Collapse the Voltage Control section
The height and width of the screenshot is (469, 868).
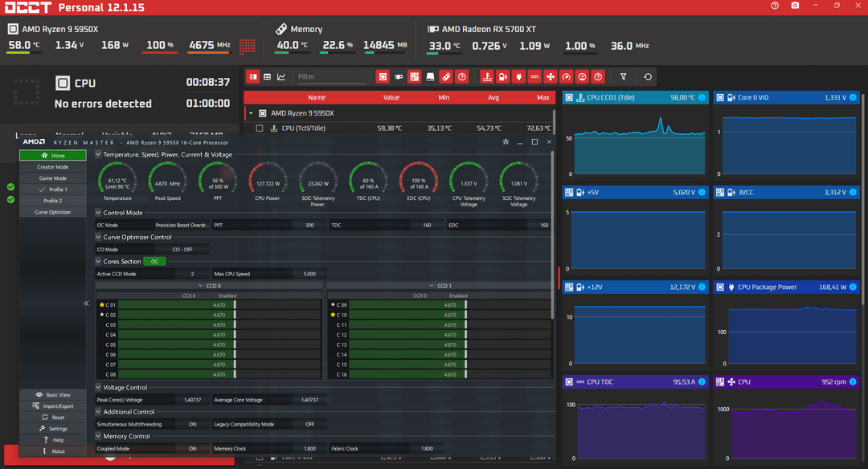coord(99,388)
